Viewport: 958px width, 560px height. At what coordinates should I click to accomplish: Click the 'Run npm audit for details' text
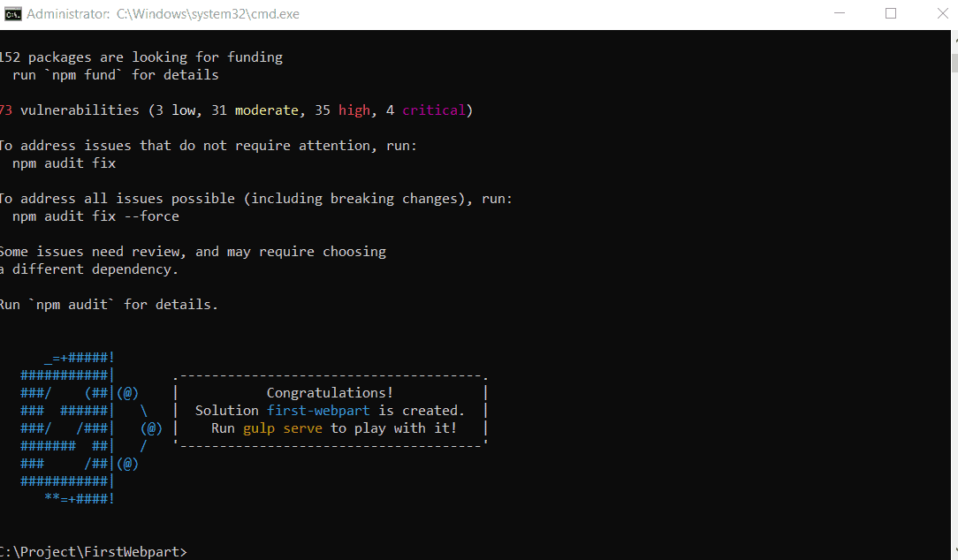click(x=110, y=304)
